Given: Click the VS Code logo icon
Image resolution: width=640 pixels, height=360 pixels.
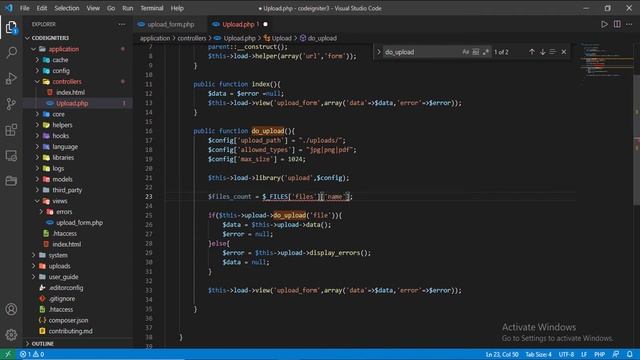Looking at the screenshot, I should (9, 8).
